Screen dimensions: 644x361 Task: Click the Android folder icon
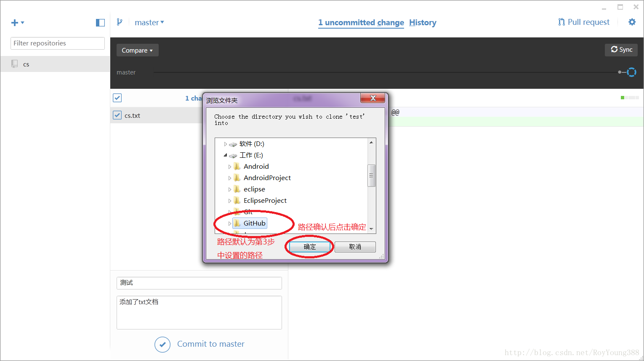point(237,167)
